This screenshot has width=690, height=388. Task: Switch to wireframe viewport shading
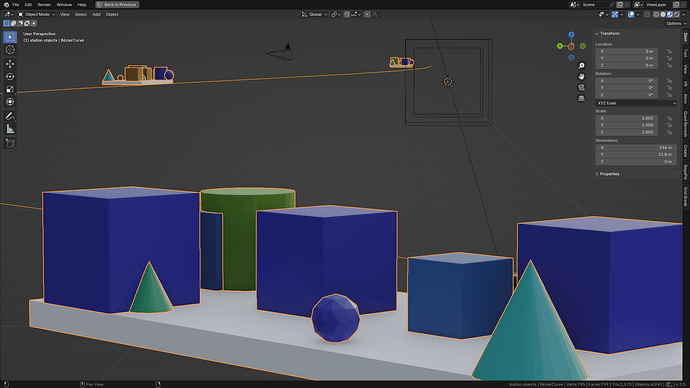656,15
